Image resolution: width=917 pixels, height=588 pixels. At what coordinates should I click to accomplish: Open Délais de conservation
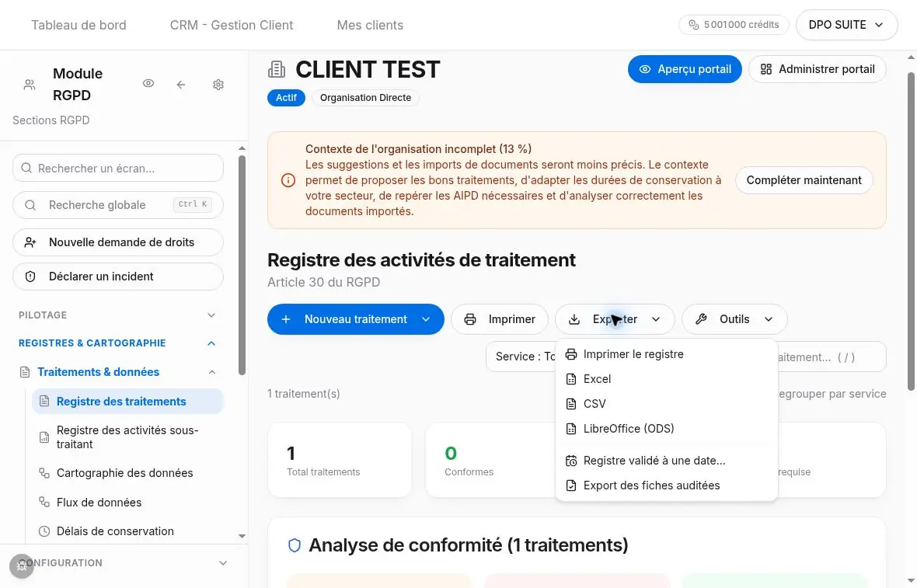127,531
